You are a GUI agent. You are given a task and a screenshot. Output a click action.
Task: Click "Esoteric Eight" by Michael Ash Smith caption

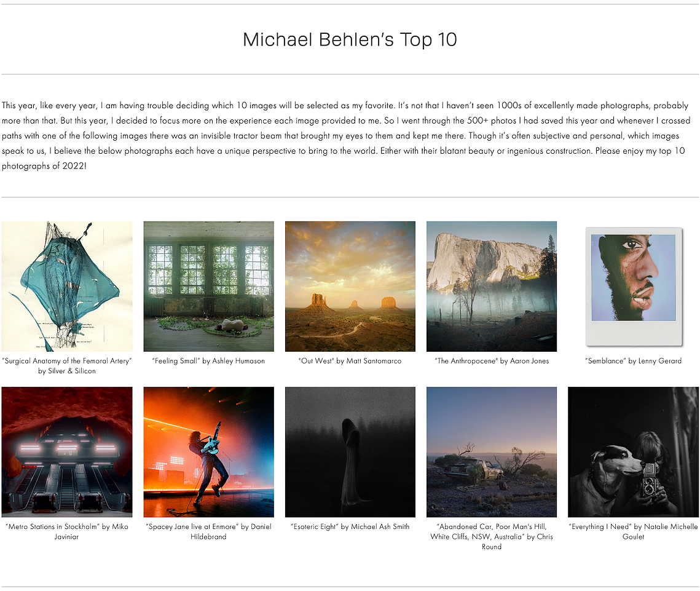pos(350,526)
